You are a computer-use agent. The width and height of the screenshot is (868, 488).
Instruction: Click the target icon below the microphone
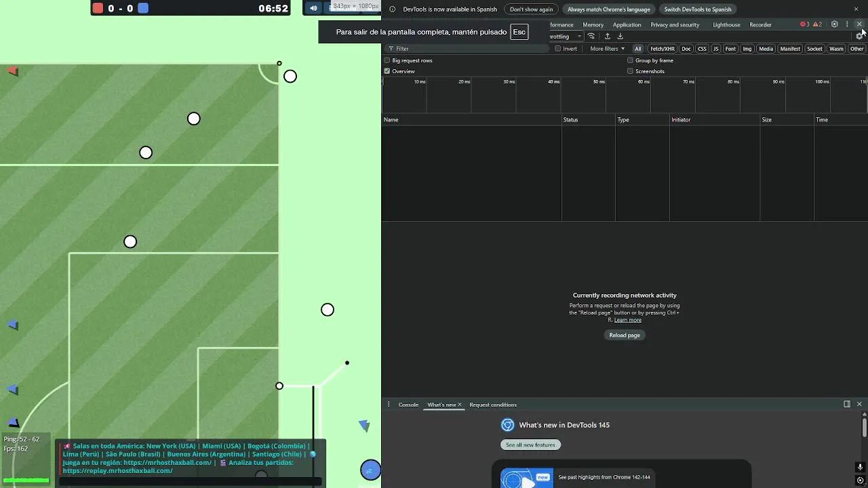point(860,481)
